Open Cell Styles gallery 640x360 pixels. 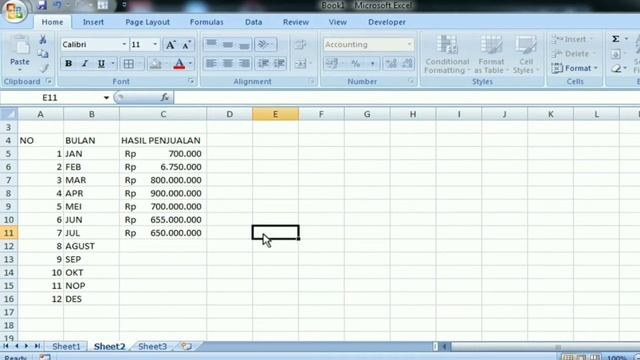click(x=525, y=54)
